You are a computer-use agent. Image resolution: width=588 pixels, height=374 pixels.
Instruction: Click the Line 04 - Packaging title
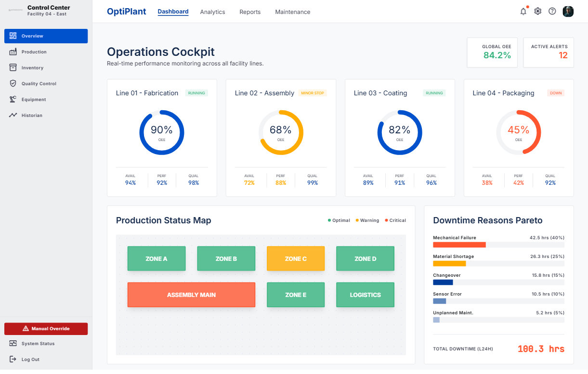click(x=503, y=93)
